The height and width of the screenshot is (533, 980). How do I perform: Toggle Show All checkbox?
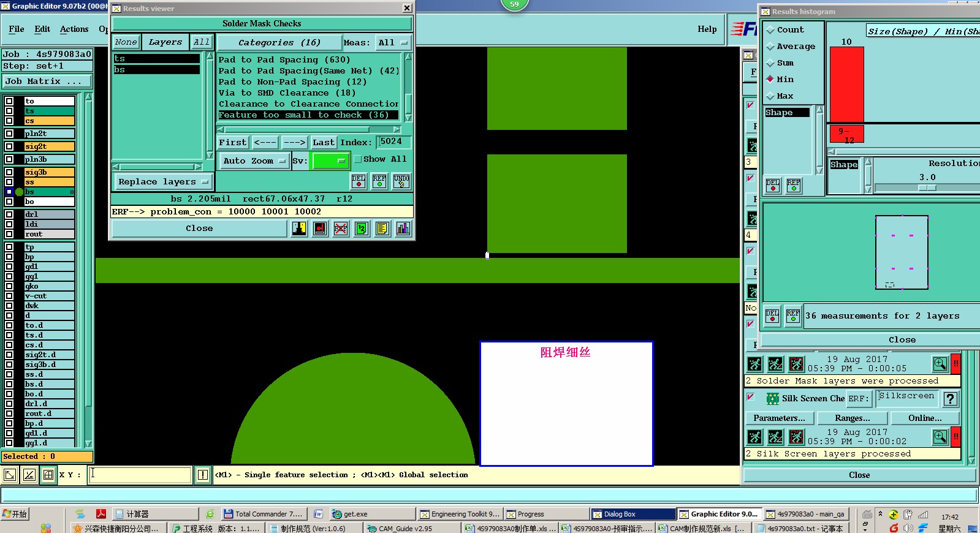pos(357,159)
